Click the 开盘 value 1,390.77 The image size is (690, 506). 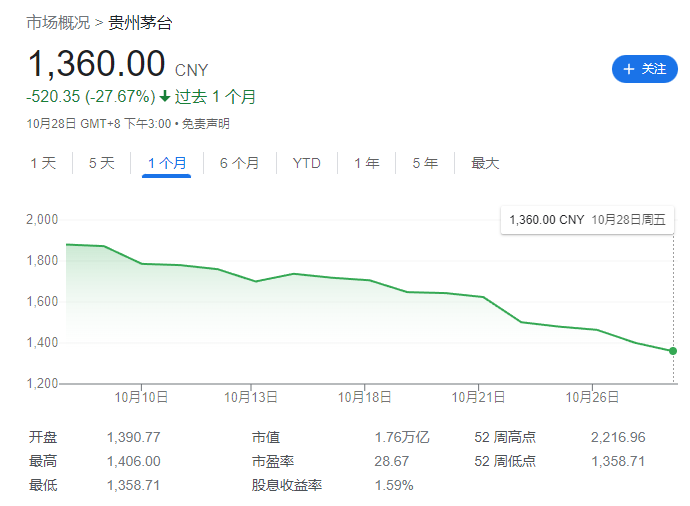134,437
